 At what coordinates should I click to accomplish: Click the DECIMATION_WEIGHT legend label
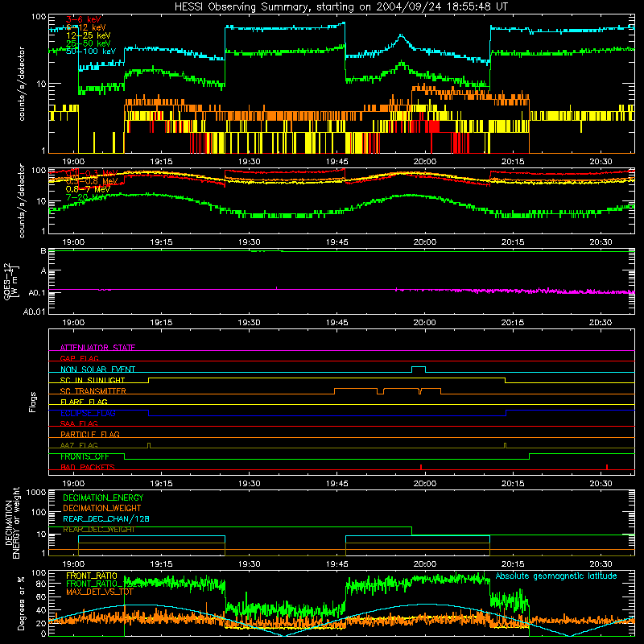tap(102, 508)
